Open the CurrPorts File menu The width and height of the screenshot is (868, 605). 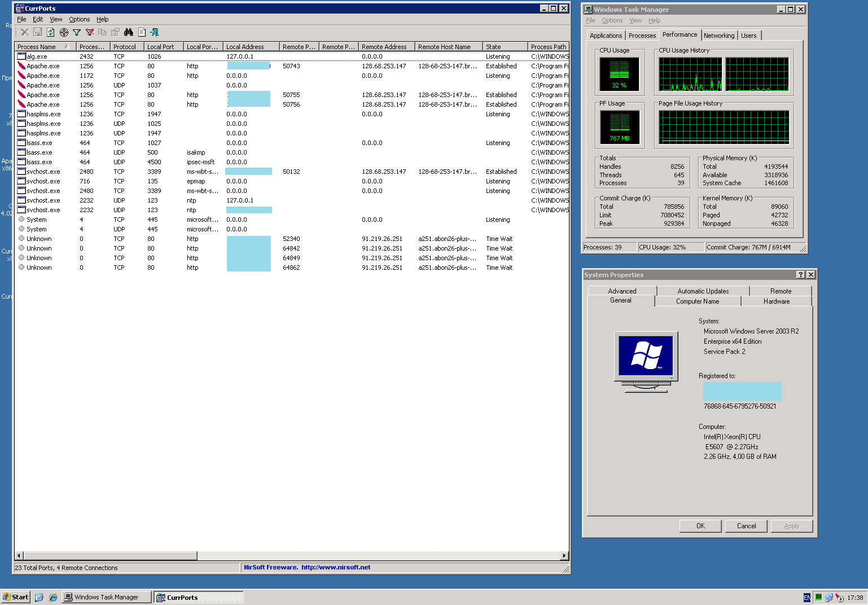(21, 19)
